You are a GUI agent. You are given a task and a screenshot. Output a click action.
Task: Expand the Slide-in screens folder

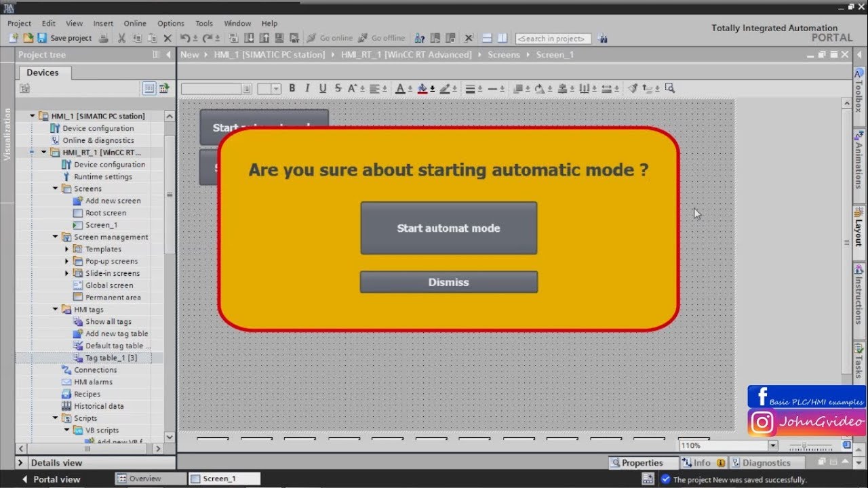[x=66, y=273]
